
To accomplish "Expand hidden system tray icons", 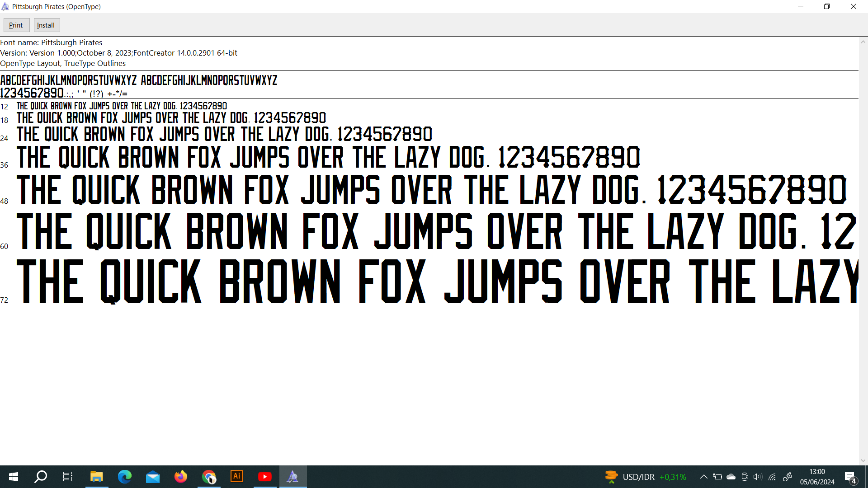I will 704,477.
